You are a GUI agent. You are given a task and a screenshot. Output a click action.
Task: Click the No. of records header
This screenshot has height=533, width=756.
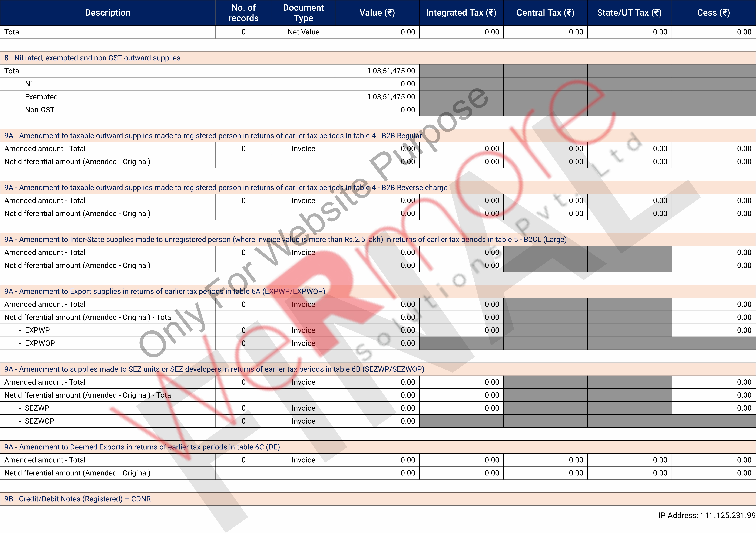tap(243, 13)
